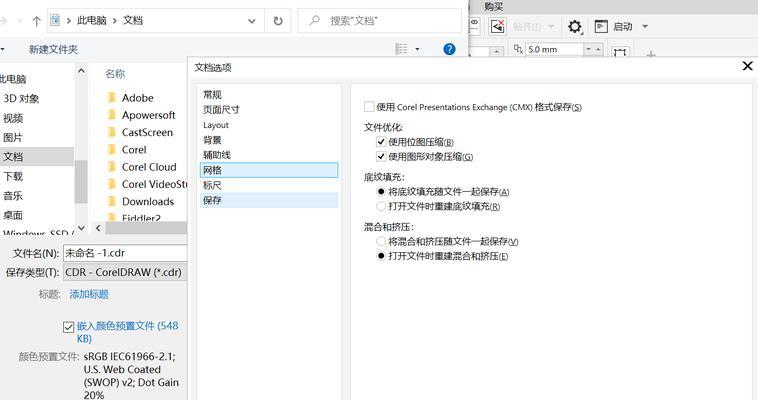Click the 此电脑 breadcrumb segment
758x400 pixels.
pos(92,20)
